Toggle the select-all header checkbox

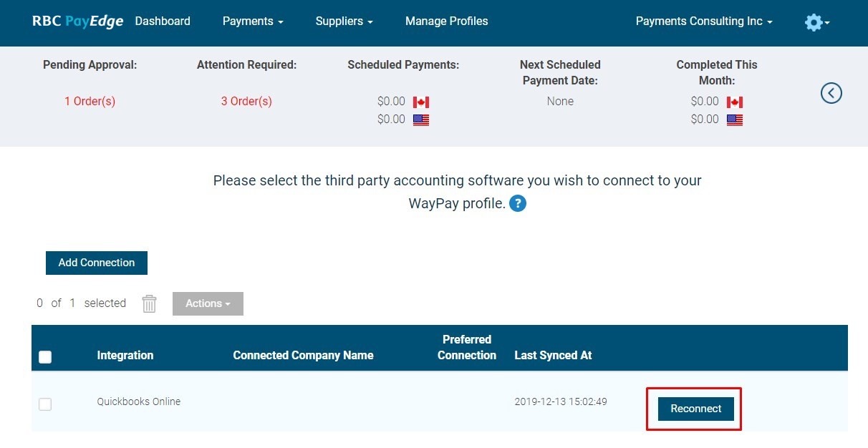[45, 356]
